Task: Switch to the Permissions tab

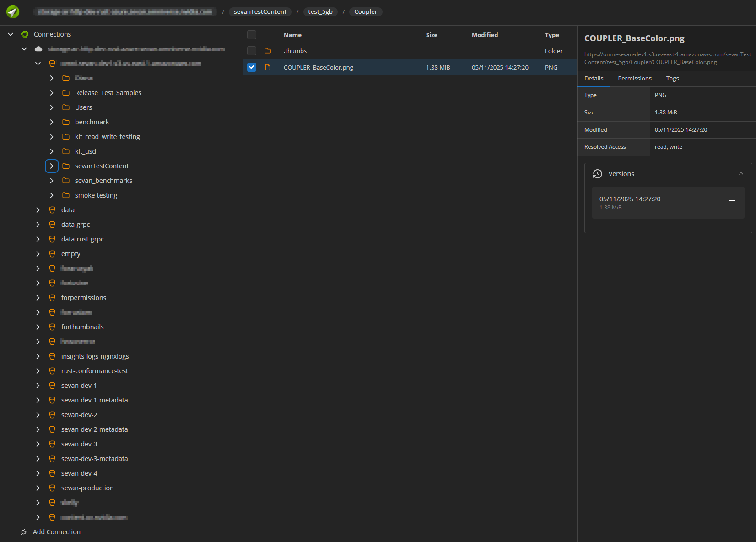Action: click(635, 79)
